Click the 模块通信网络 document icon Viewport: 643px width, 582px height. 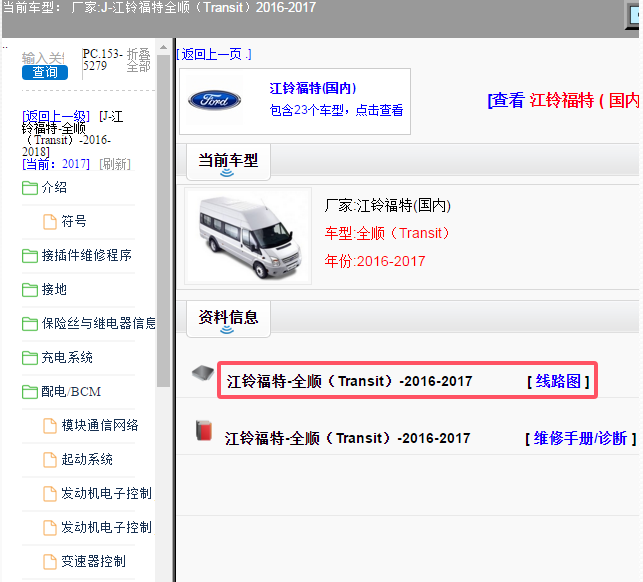coord(50,426)
